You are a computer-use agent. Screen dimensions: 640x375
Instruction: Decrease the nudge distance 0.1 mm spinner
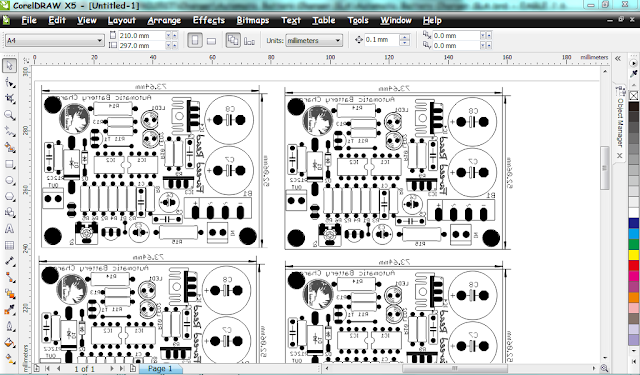coord(404,43)
